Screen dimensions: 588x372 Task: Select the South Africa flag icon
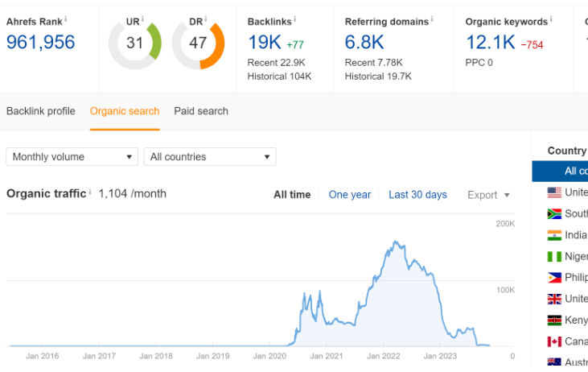(554, 214)
